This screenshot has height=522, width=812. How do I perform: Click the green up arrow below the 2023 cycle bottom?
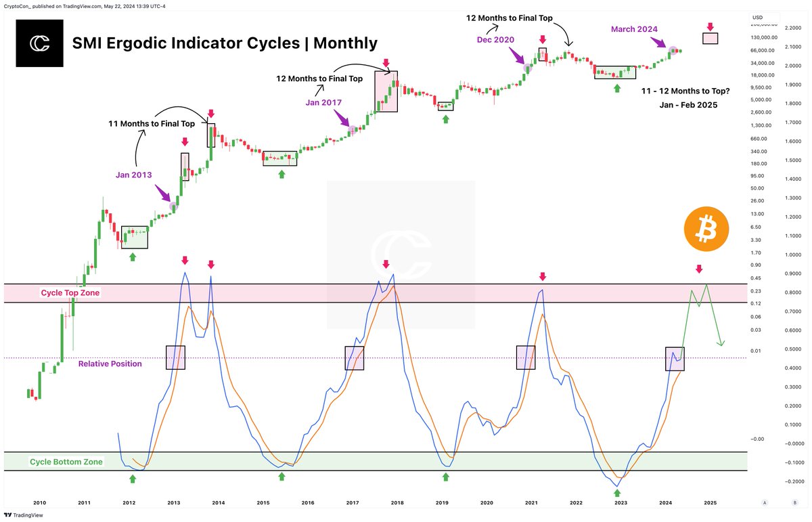(618, 492)
